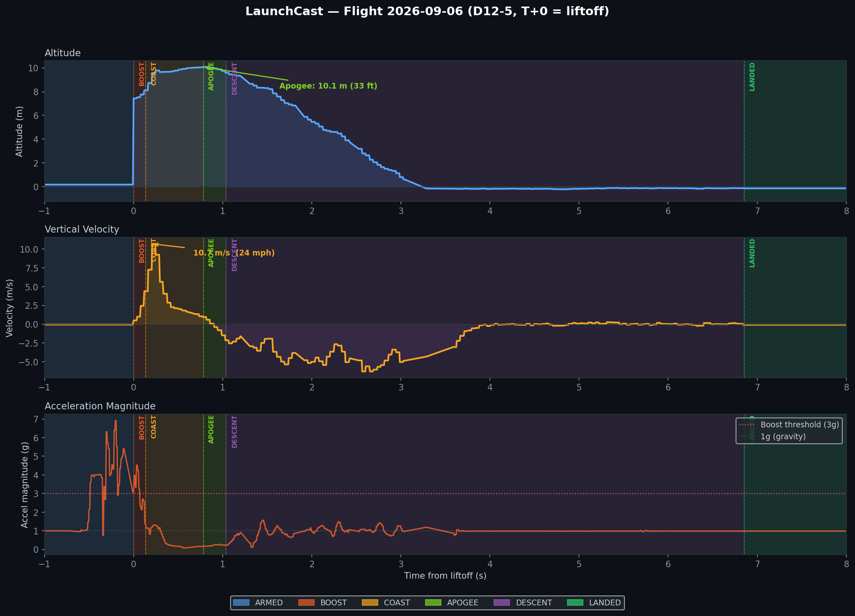Click the APOGEE green legend swatch

pyautogui.click(x=433, y=602)
